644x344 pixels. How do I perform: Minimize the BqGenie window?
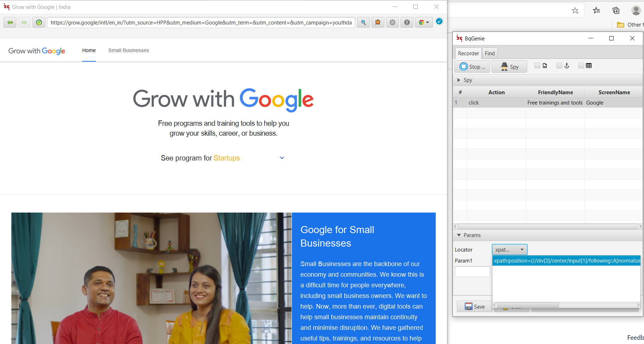click(x=591, y=38)
